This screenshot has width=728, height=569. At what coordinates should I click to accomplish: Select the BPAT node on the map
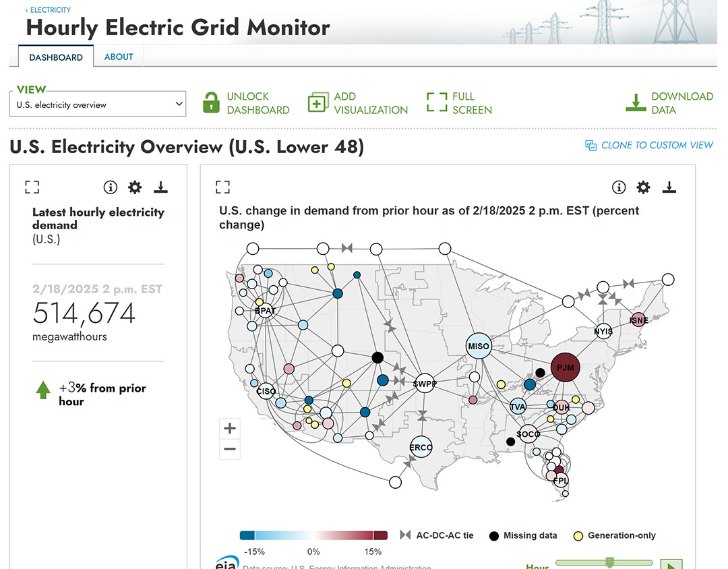(x=265, y=310)
